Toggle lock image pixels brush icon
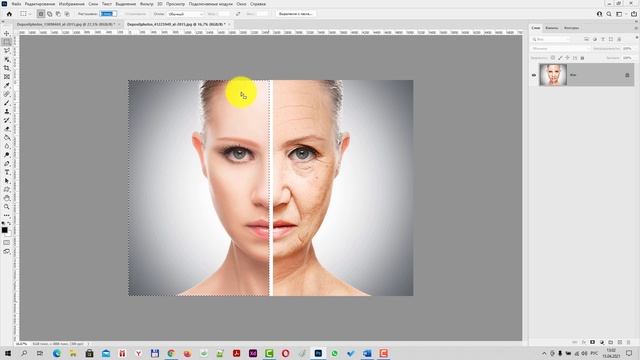Image resolution: width=640 pixels, height=360 pixels. pos(560,58)
